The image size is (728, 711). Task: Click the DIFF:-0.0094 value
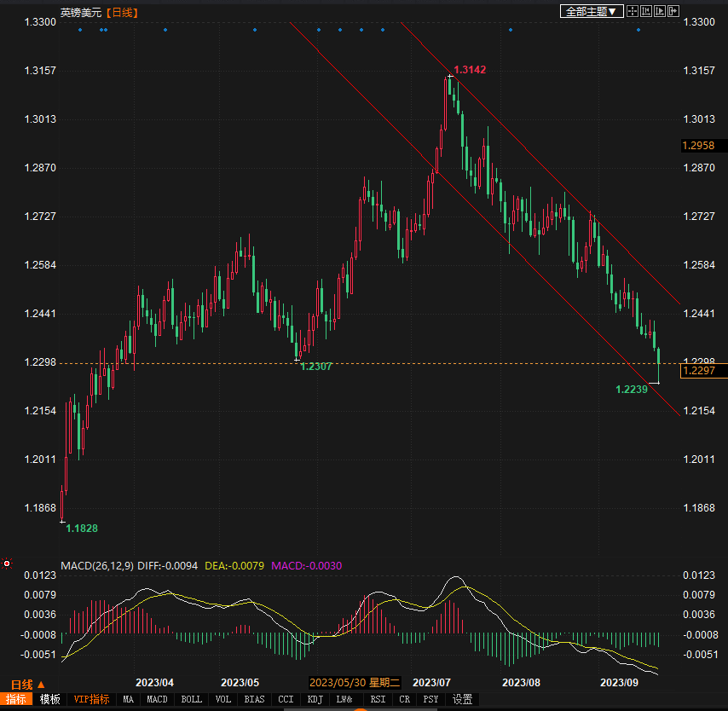[x=168, y=565]
